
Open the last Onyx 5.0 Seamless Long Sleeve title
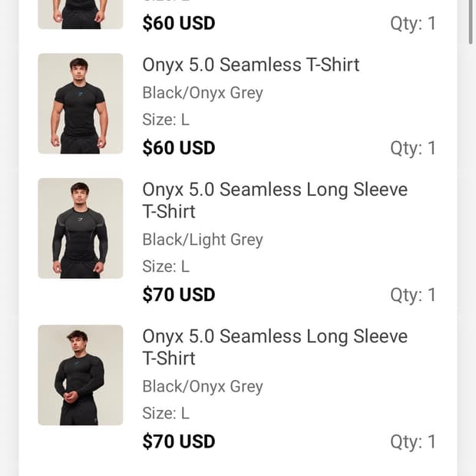(x=274, y=346)
